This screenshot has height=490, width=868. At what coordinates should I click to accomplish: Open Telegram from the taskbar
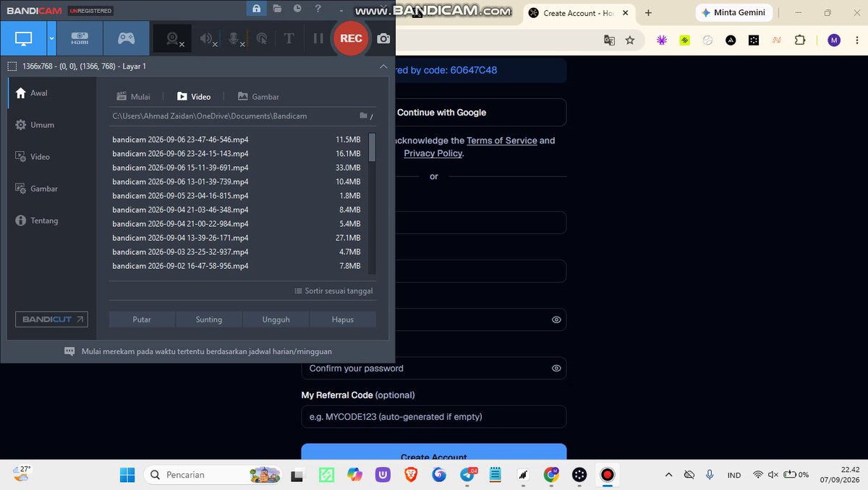(469, 475)
